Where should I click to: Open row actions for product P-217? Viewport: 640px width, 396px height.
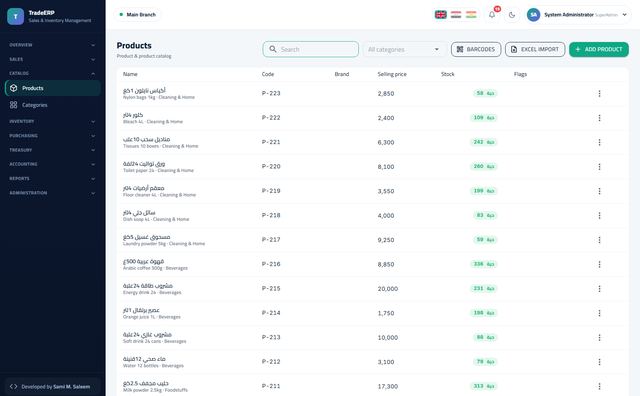(x=599, y=240)
